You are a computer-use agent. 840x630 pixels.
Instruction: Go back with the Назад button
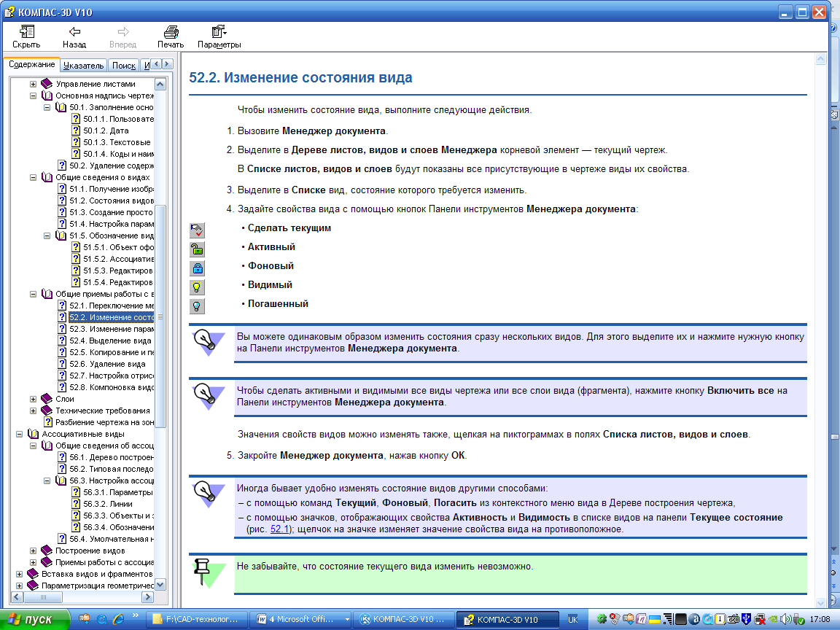[x=74, y=37]
